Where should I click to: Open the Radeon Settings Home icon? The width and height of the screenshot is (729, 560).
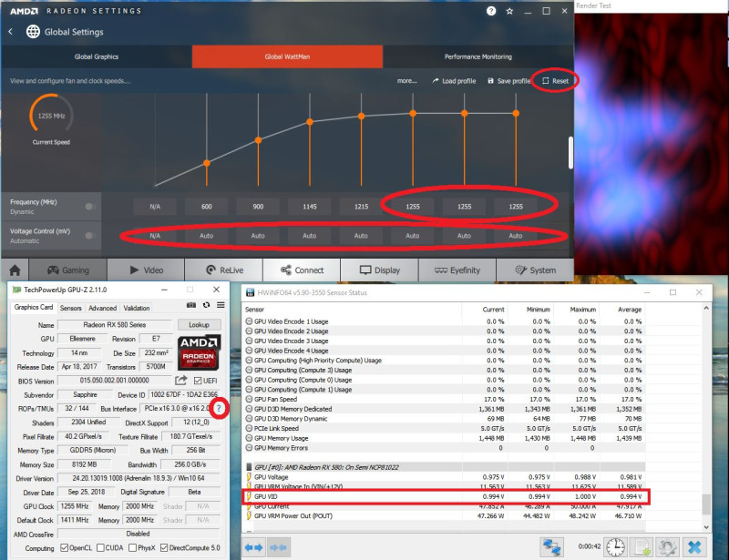[15, 270]
